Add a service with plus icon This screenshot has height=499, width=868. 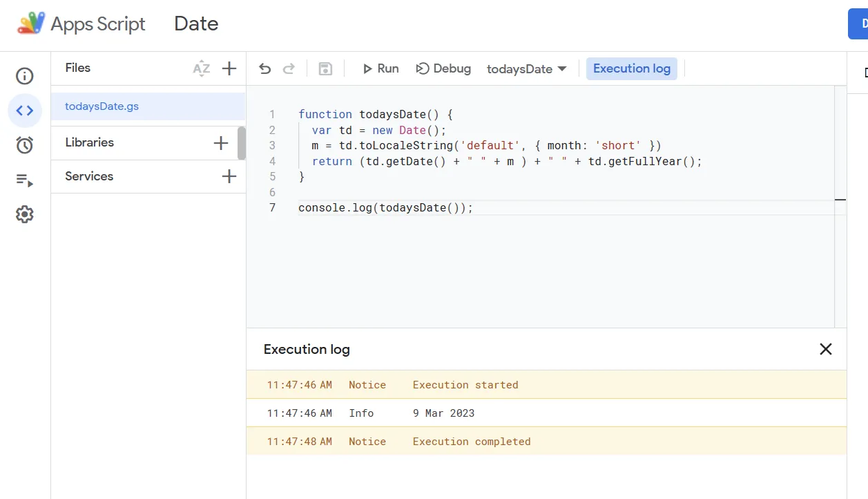click(229, 176)
